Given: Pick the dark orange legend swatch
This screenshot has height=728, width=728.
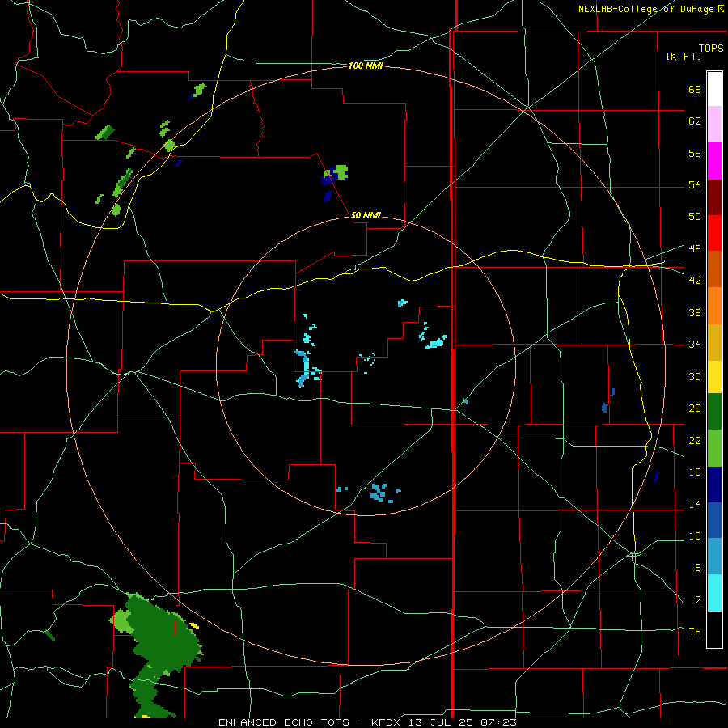Looking at the screenshot, I should point(714,269).
